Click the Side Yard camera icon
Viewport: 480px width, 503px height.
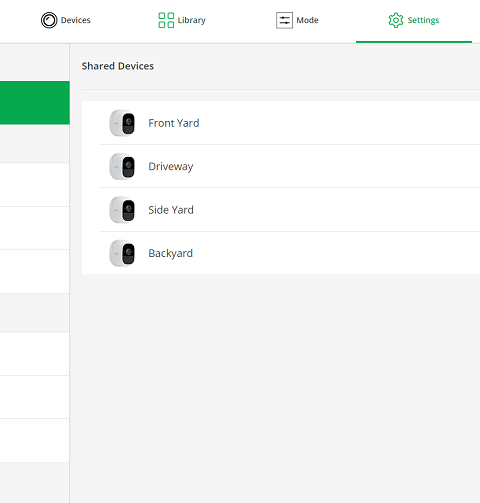(122, 210)
